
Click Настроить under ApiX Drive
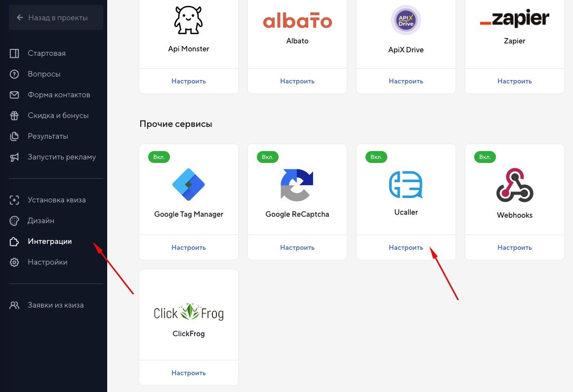point(406,81)
